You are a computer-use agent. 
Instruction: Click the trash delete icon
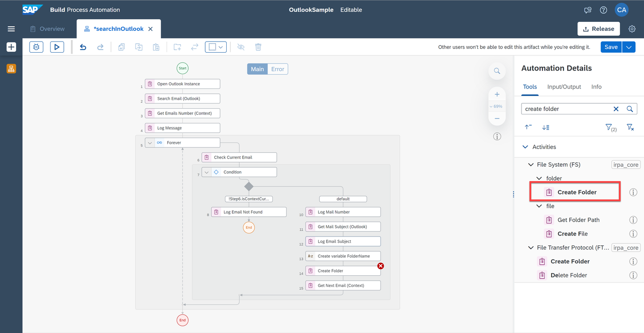[258, 47]
